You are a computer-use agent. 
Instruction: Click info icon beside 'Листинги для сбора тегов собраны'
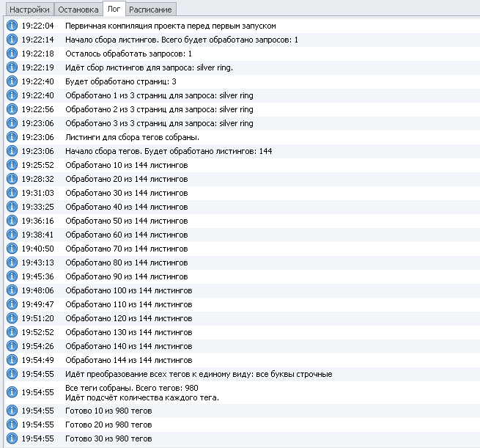point(12,137)
